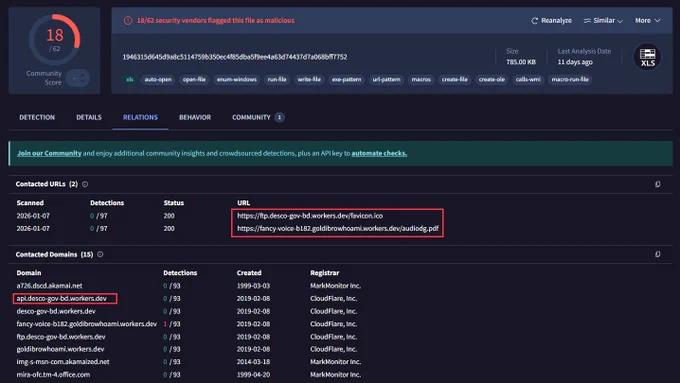The image size is (680, 383).
Task: Click the macros tag
Action: 421,79
